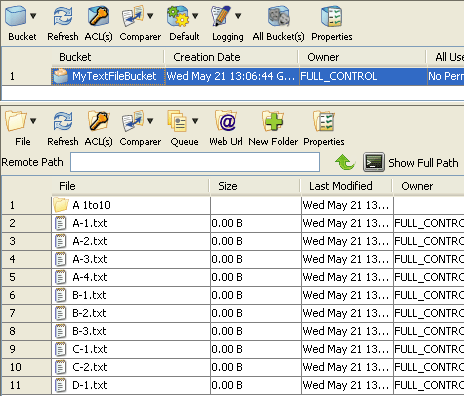The width and height of the screenshot is (464, 396).
Task: Click the Queue icon
Action: 178,121
